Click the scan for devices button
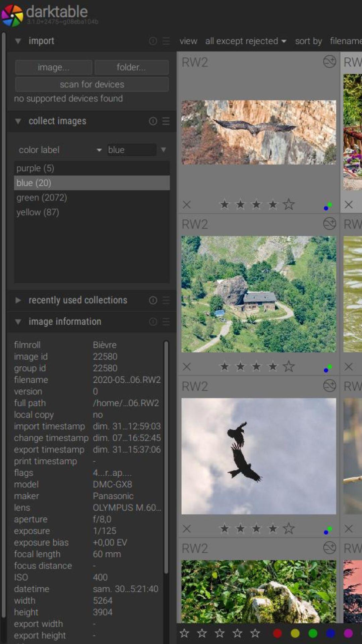 point(92,85)
